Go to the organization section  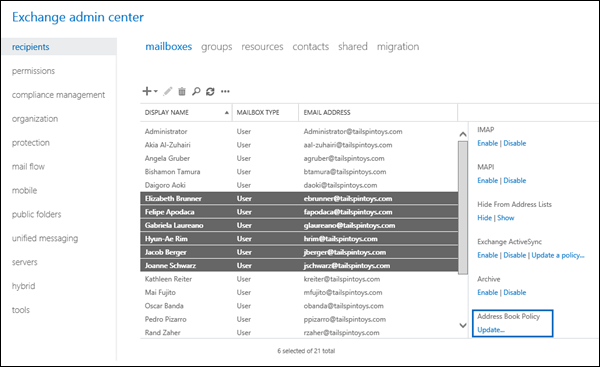tap(35, 119)
